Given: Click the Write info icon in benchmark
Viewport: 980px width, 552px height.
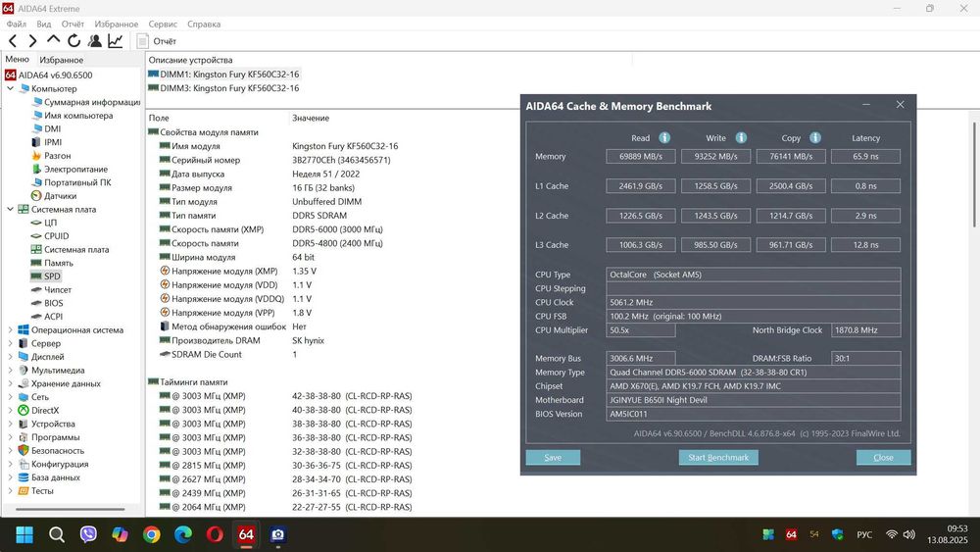Looking at the screenshot, I should pyautogui.click(x=741, y=137).
